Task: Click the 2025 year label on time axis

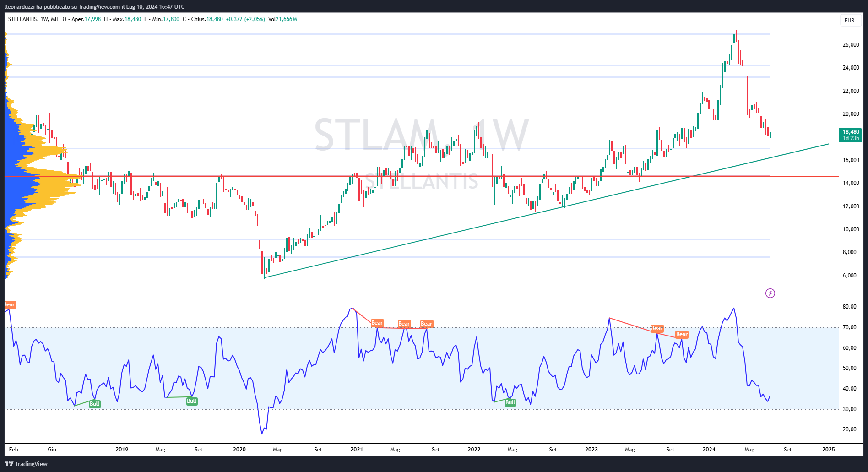Action: 828,450
